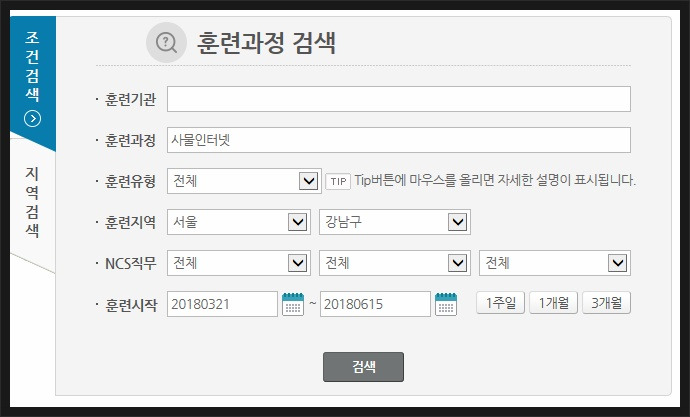Click the 검색 button

click(363, 367)
